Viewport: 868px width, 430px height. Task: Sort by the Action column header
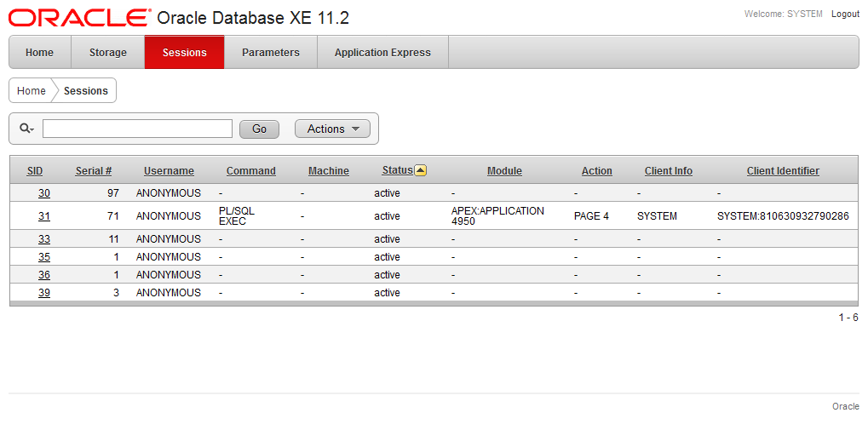pos(597,171)
